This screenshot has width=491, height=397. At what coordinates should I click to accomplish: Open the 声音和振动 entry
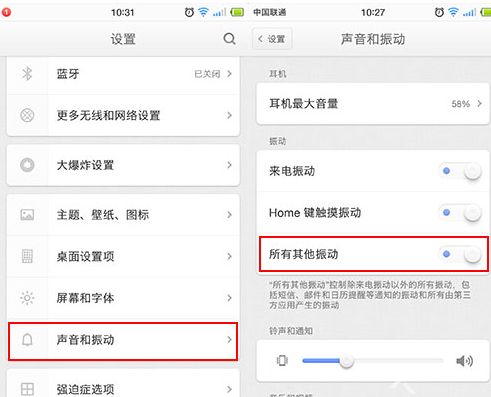click(123, 341)
